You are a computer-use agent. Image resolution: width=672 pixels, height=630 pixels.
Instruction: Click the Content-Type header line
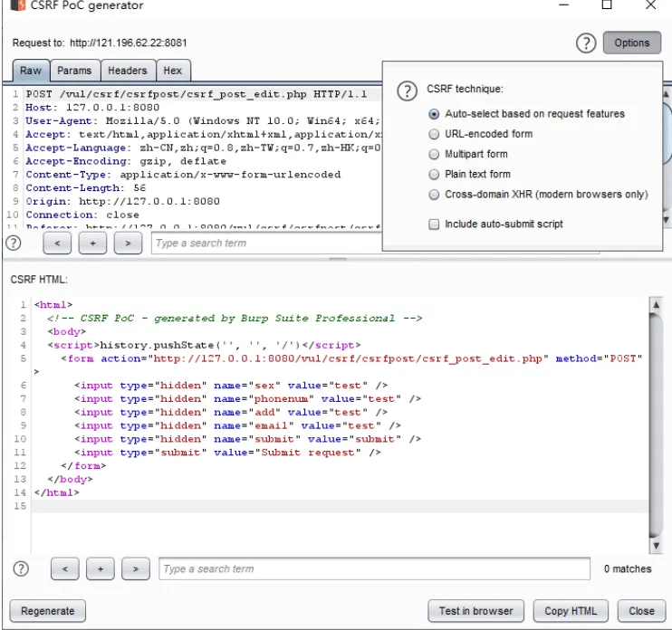tap(183, 175)
